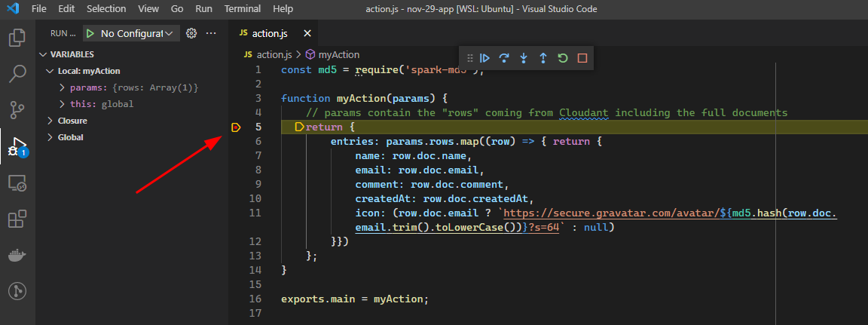868x325 pixels.
Task: Close the action.js tab
Action: tap(307, 33)
